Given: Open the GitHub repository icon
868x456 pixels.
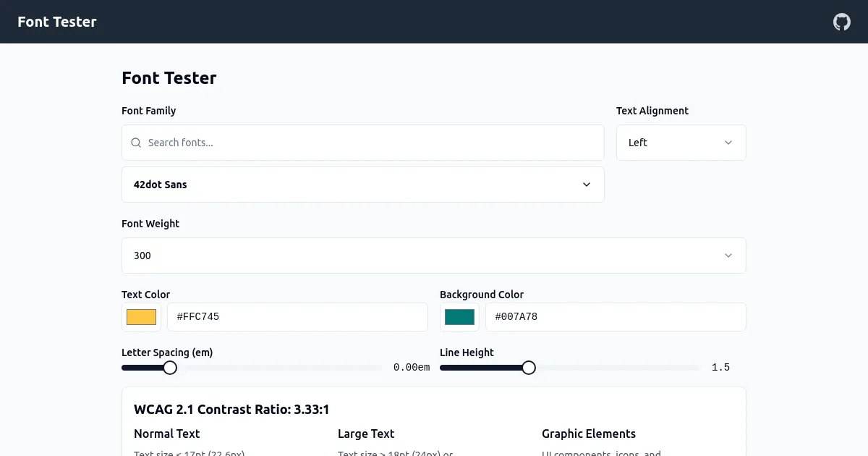Looking at the screenshot, I should (842, 22).
